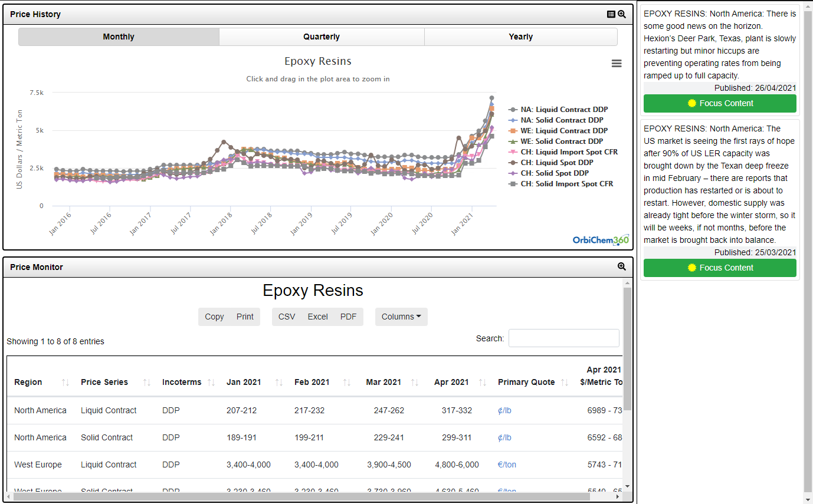Screen dimensions: 813x504
Task: Open Focus Content for 25/03/2021 article
Action: click(x=720, y=268)
